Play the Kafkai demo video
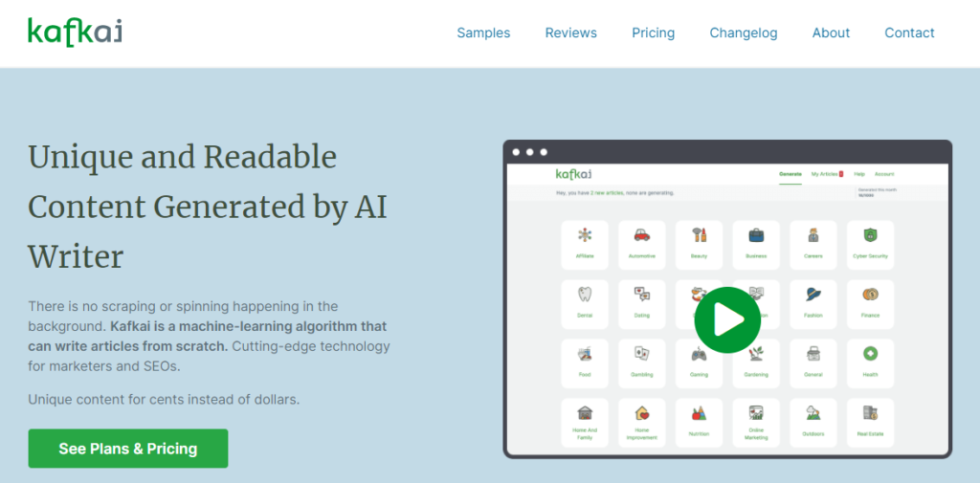 pyautogui.click(x=727, y=319)
